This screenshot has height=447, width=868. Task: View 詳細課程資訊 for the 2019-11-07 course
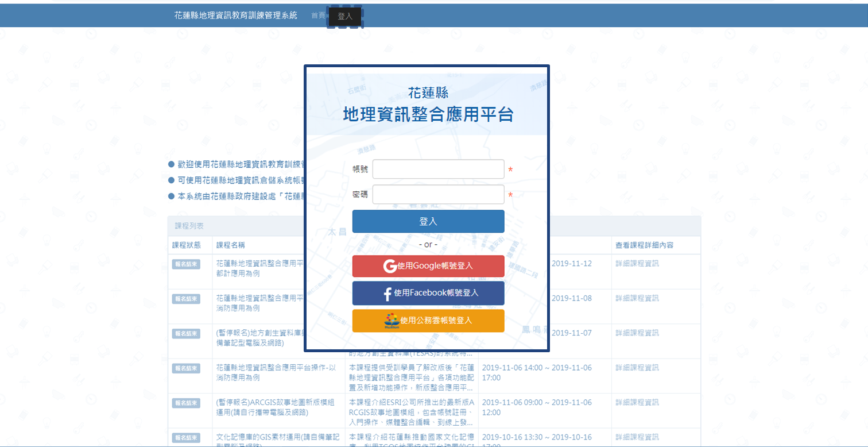coord(637,333)
